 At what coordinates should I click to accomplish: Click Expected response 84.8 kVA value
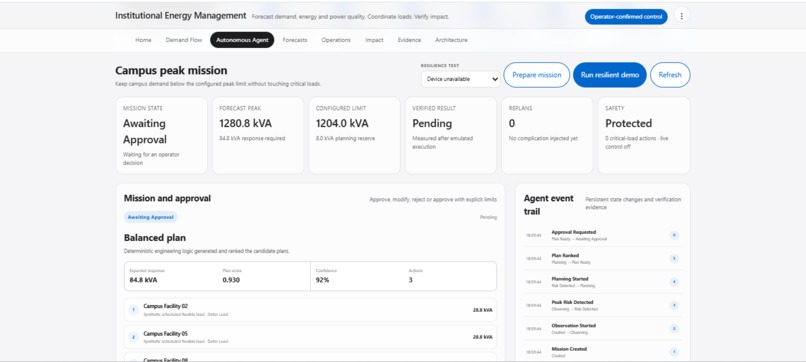coord(143,280)
